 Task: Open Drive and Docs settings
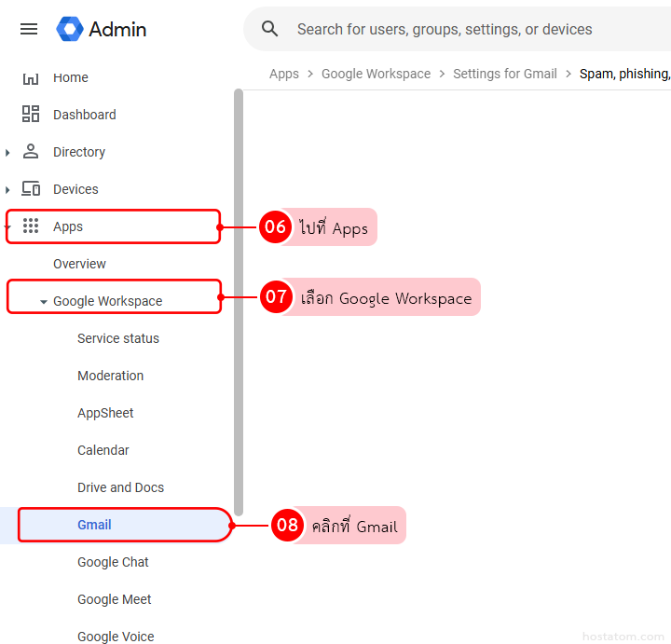[120, 487]
